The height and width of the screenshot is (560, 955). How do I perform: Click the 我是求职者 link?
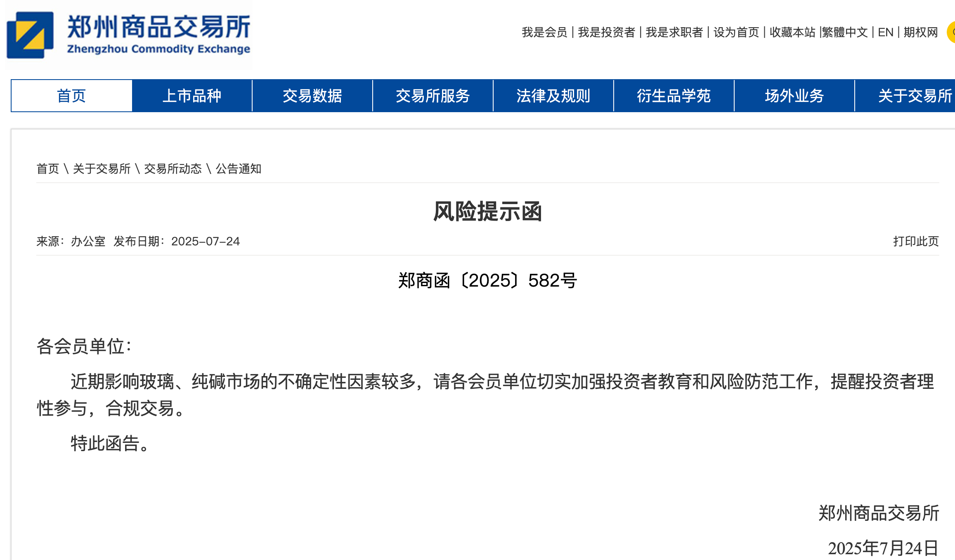pos(674,32)
